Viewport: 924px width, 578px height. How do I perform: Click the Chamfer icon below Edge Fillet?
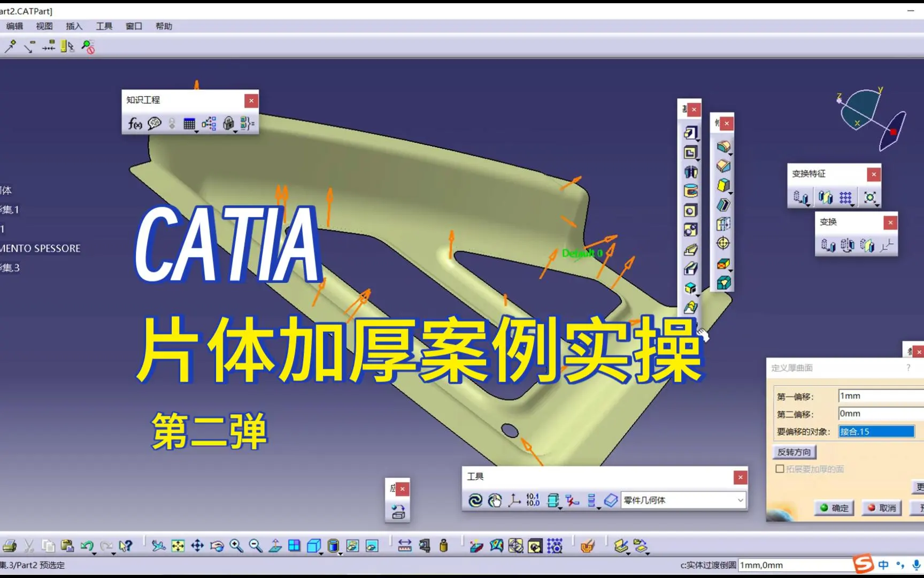(723, 165)
